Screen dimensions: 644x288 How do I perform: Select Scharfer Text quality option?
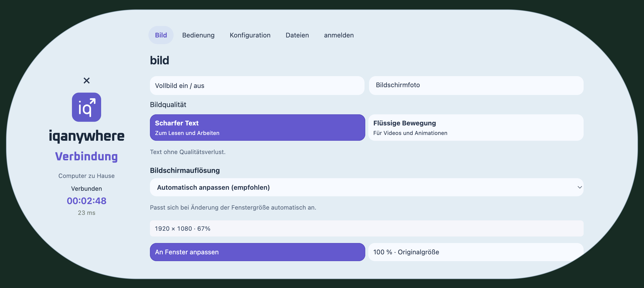tap(257, 128)
